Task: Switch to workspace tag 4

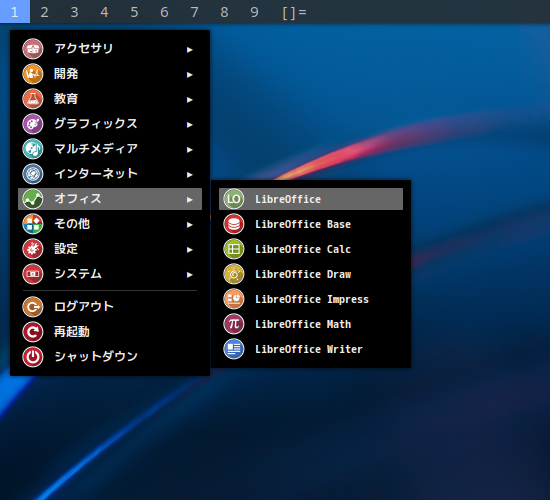Action: coord(105,12)
